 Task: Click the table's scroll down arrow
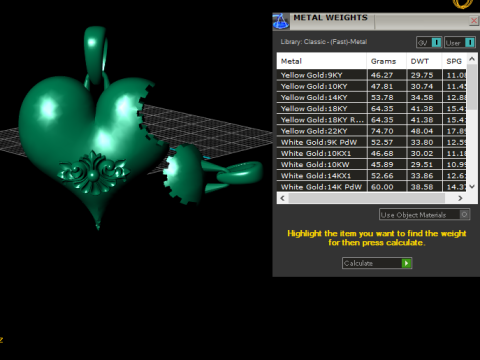coord(472,187)
